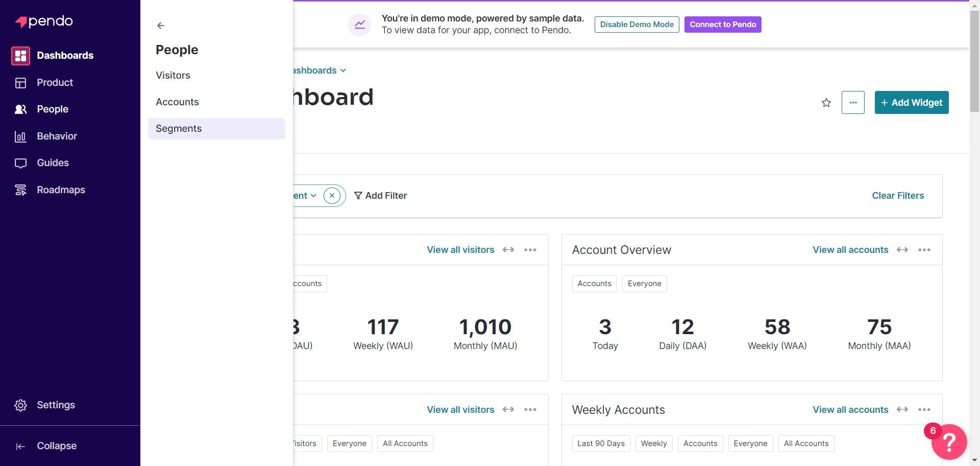Click the Disable Demo Mode button
This screenshot has height=466, width=980.
[636, 25]
